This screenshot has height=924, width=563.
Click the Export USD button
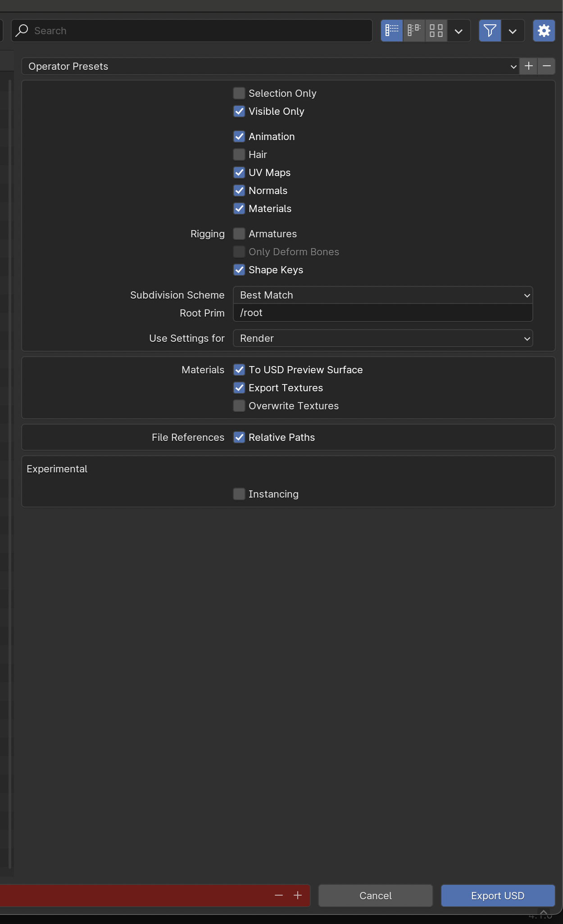(x=497, y=896)
